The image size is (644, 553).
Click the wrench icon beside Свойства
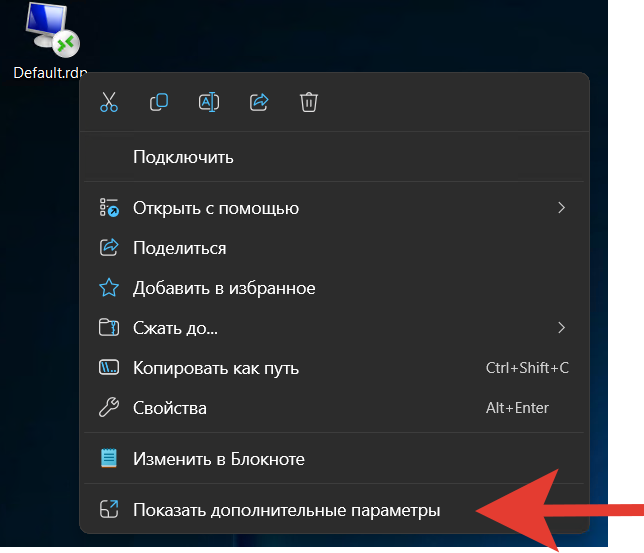(109, 408)
